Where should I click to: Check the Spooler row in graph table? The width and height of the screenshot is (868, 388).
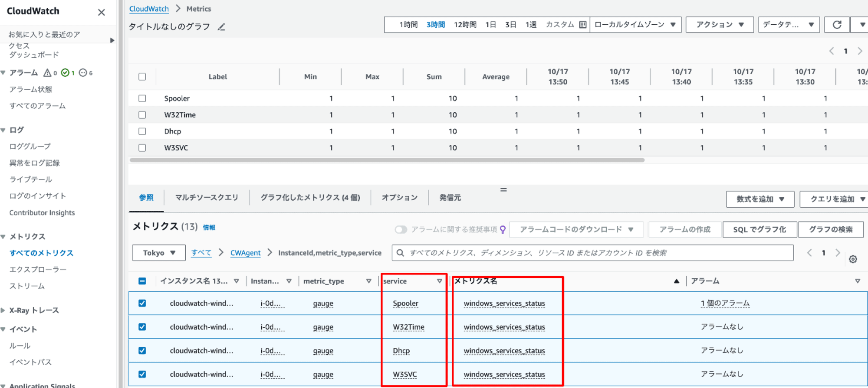click(x=142, y=98)
